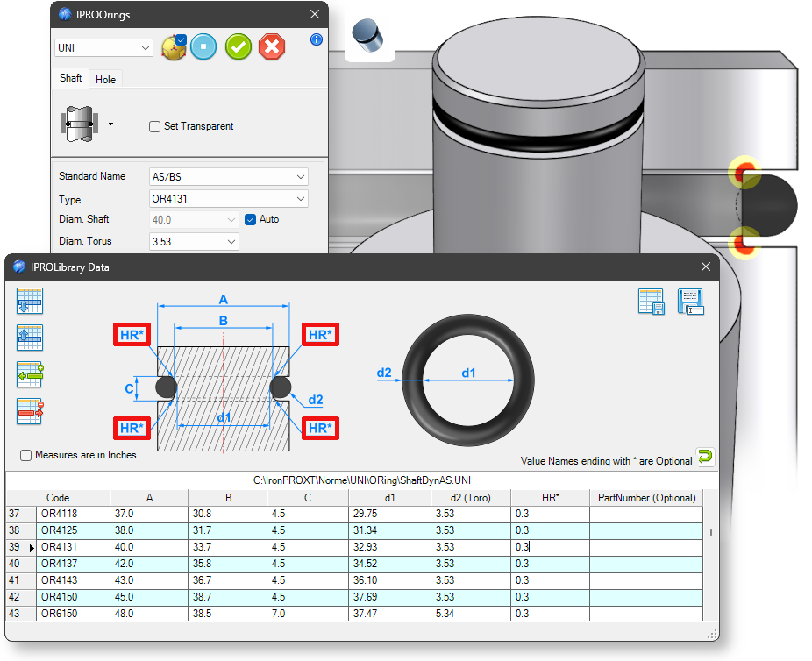Image resolution: width=812 pixels, height=661 pixels.
Task: Select the OR4143 code cell in table
Action: pyautogui.click(x=74, y=580)
